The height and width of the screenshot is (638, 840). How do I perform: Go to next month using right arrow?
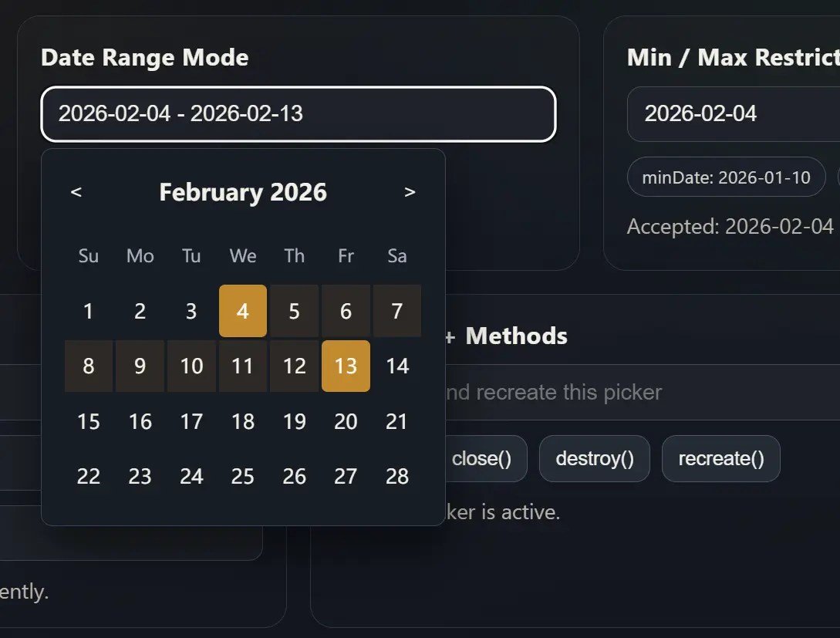pyautogui.click(x=410, y=192)
